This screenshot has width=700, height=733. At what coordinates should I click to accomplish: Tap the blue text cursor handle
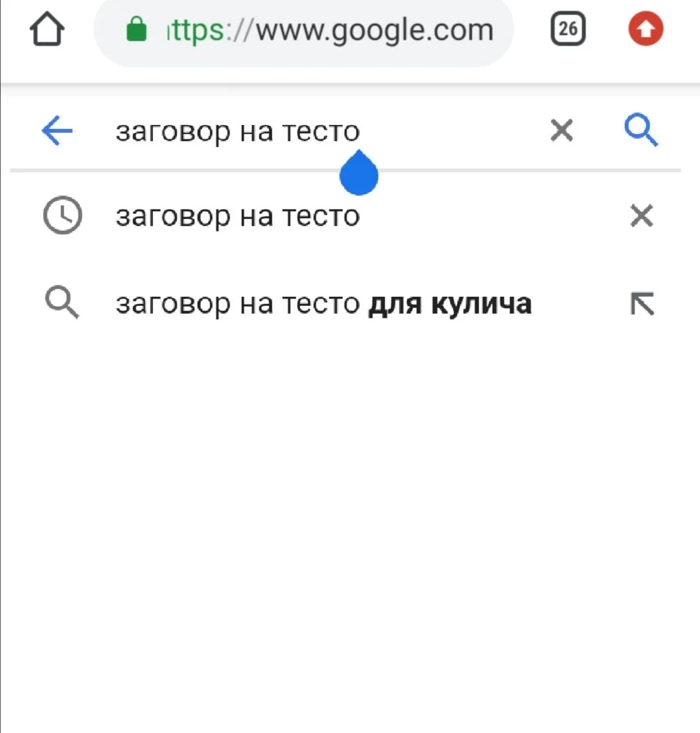(358, 175)
